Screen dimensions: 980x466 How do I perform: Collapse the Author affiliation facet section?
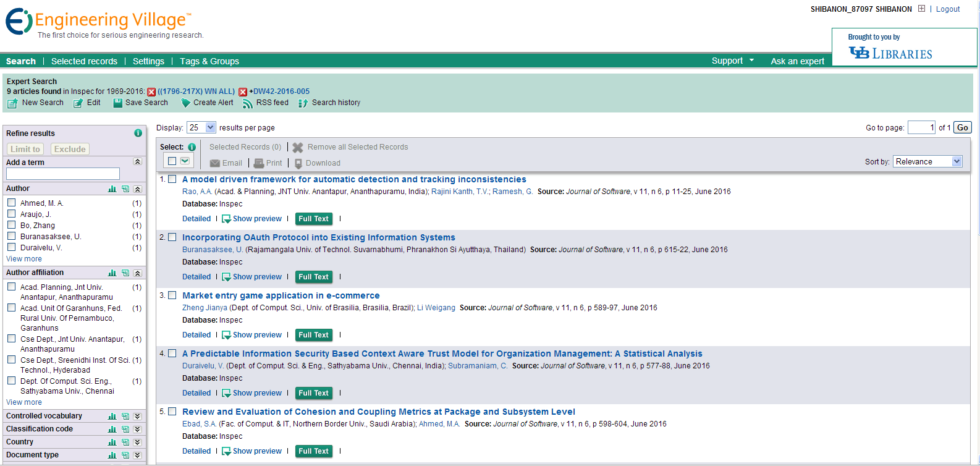point(138,273)
